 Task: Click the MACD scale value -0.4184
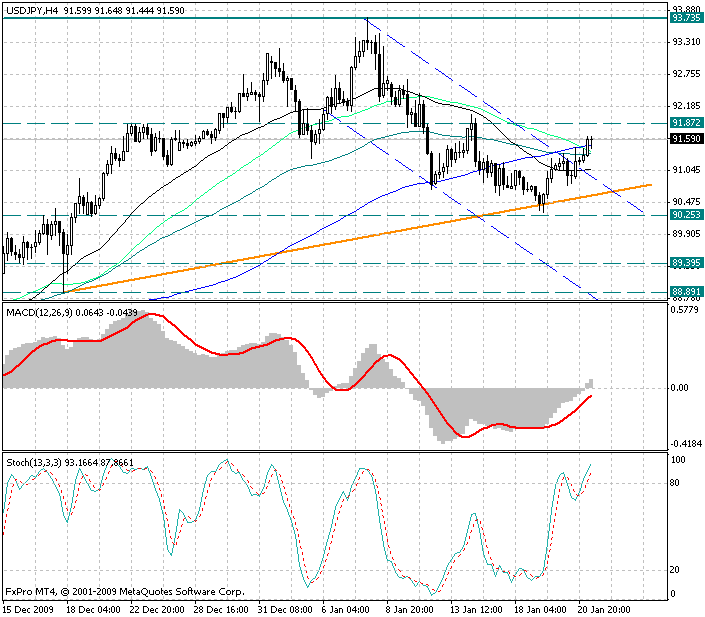686,444
